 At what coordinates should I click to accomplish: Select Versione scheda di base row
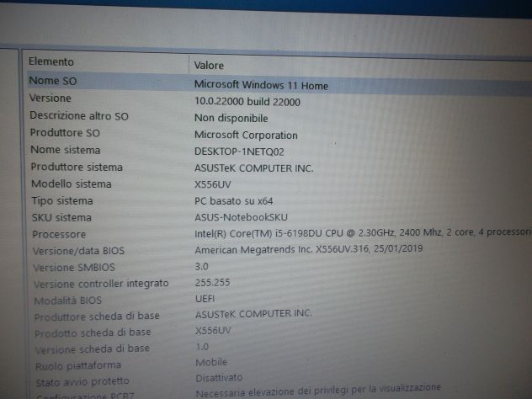[93, 349]
